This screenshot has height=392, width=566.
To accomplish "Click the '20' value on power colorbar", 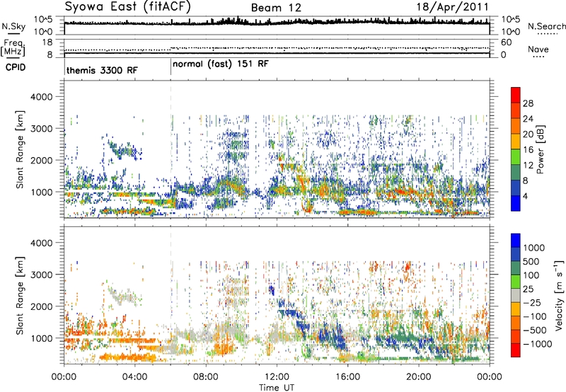I will point(528,134).
